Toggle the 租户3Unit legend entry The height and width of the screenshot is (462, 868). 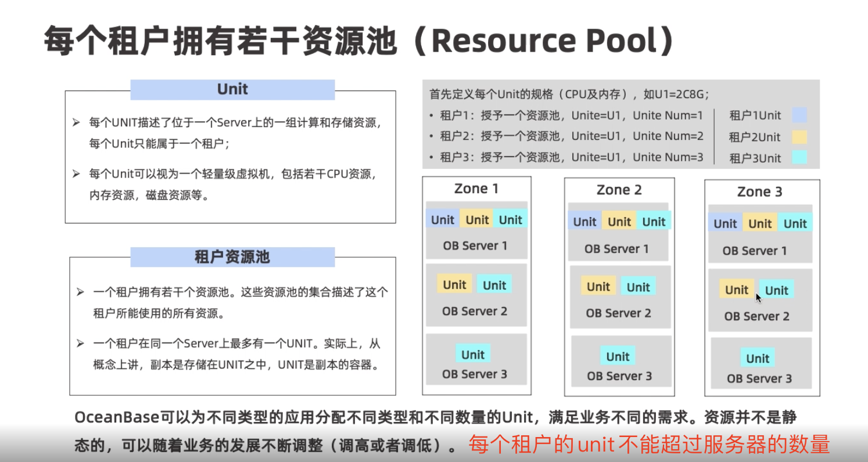(x=755, y=158)
